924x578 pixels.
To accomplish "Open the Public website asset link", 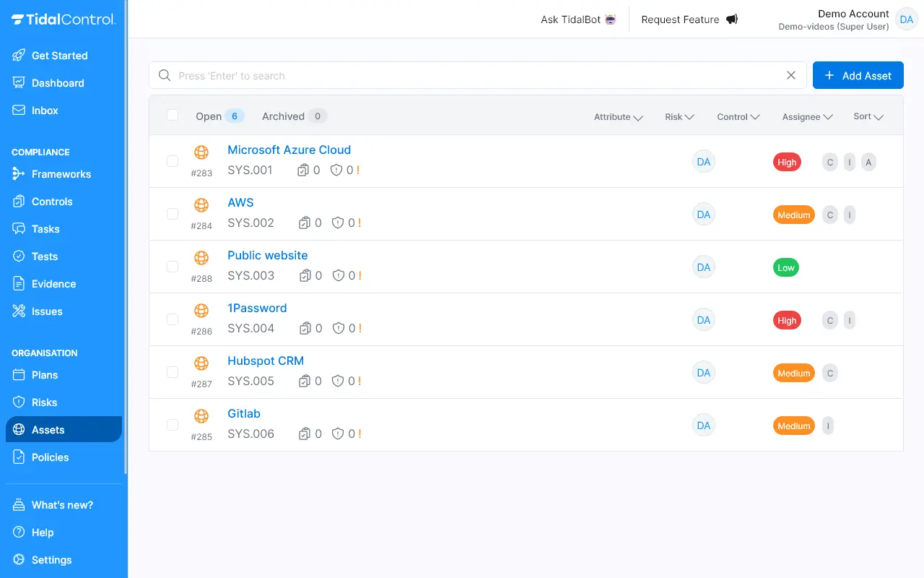I will coord(268,255).
